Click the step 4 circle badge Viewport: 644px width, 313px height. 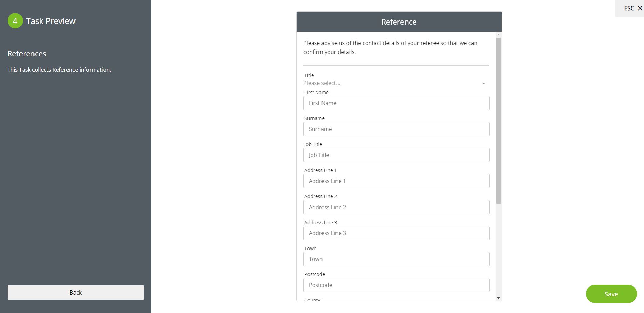click(15, 21)
